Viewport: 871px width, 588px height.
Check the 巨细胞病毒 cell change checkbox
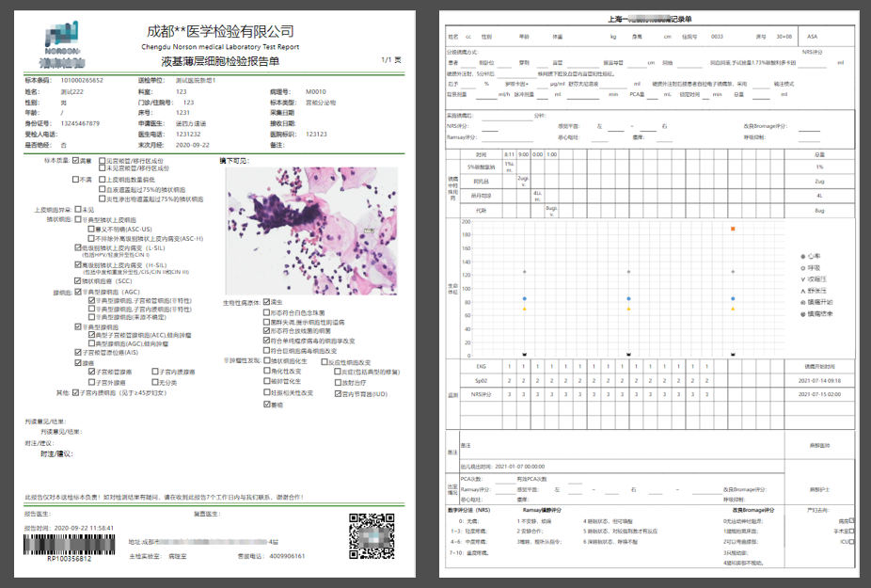coord(266,351)
